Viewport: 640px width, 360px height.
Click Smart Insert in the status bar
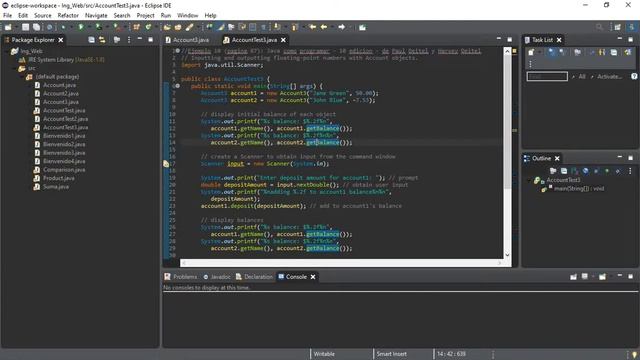click(391, 354)
